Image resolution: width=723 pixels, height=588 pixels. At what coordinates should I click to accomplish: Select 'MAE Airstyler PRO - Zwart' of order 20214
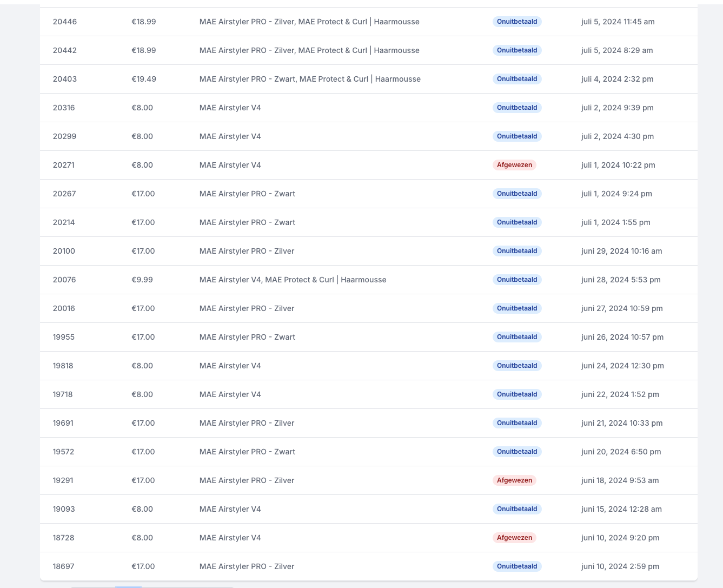247,222
